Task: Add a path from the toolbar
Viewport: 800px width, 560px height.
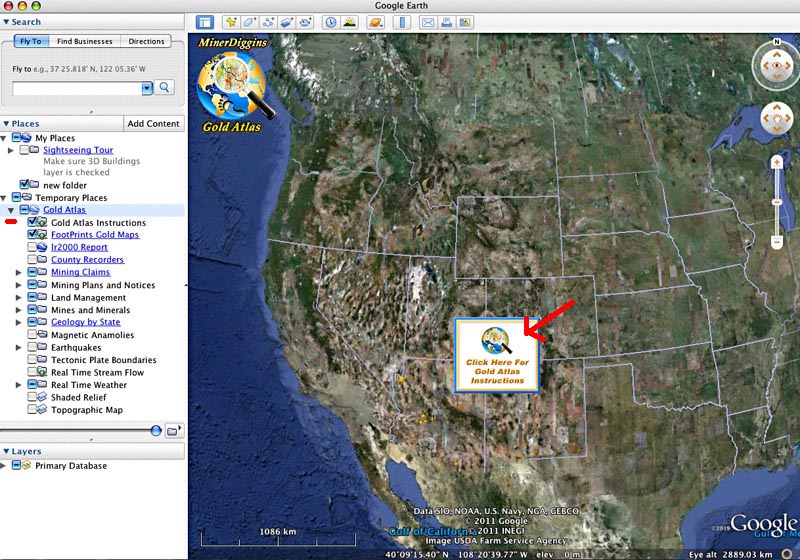Action: click(x=268, y=22)
